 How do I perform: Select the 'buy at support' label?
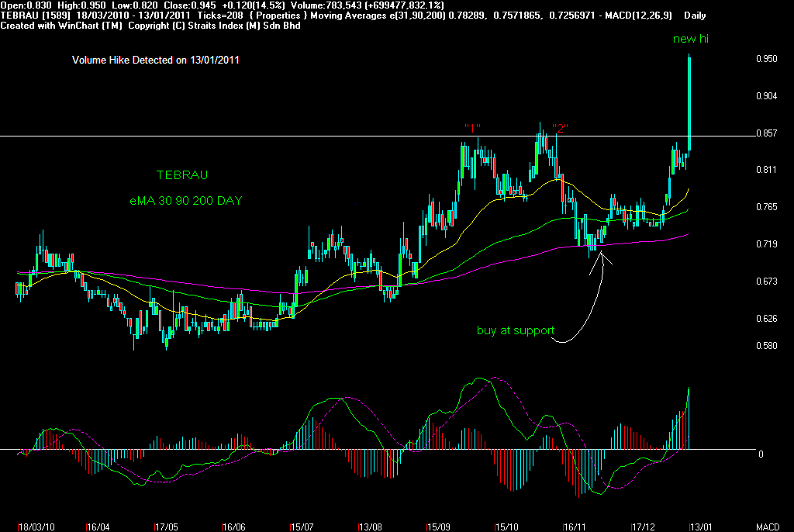coord(516,331)
